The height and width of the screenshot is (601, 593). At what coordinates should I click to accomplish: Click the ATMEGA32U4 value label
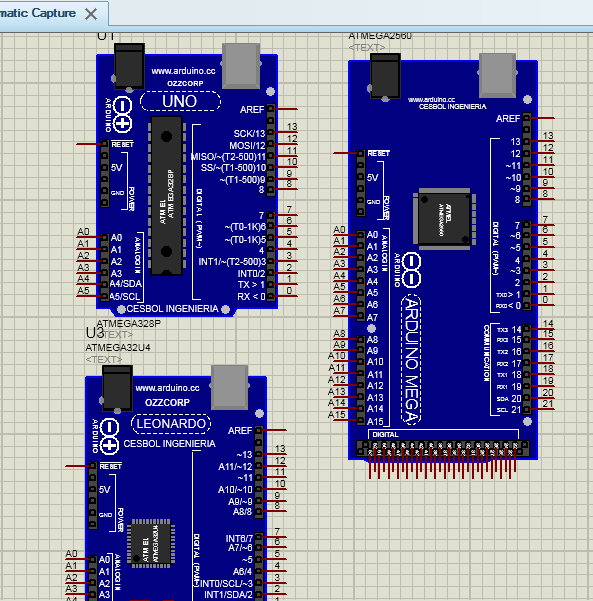pyautogui.click(x=118, y=348)
